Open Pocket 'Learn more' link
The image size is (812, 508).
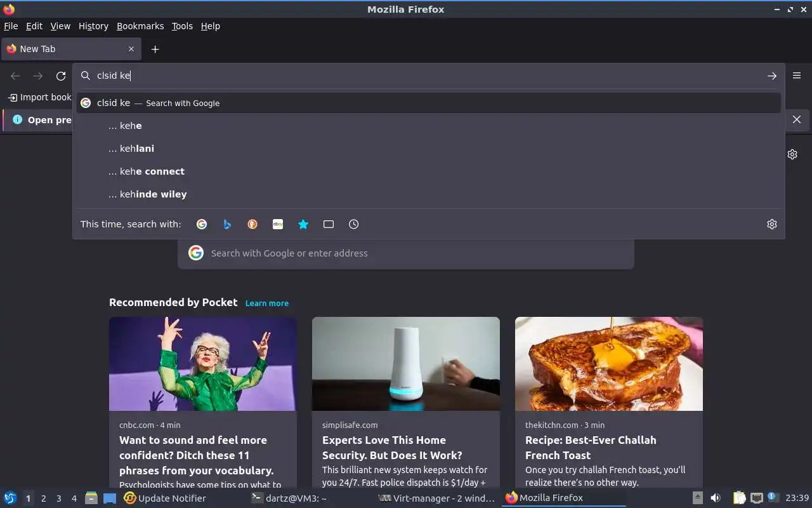[x=267, y=304]
